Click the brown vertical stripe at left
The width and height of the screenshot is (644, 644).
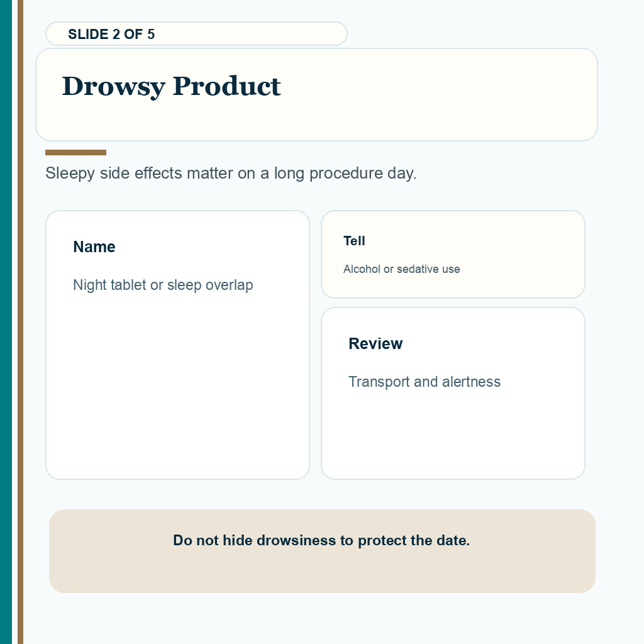[x=20, y=322]
